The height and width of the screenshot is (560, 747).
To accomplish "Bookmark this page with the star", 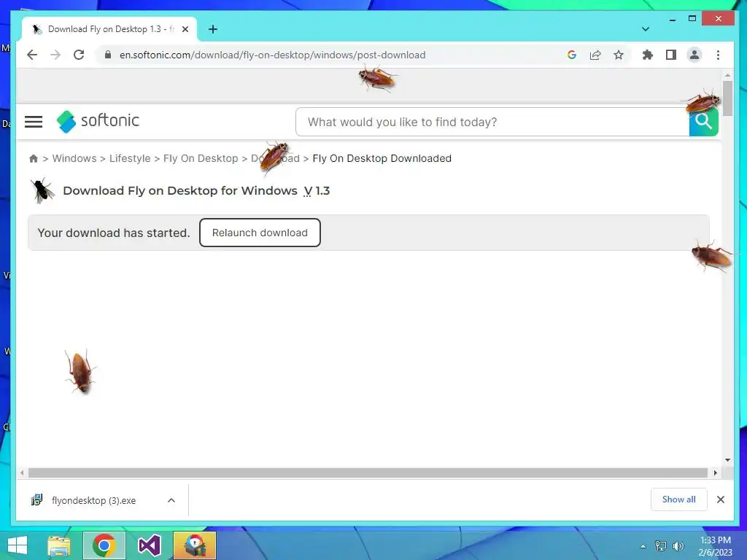I will (619, 55).
